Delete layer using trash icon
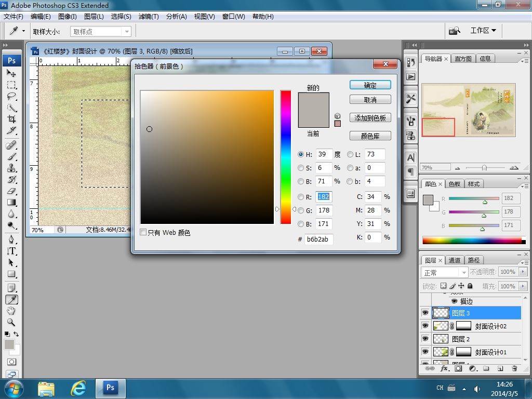This screenshot has width=532, height=399. click(x=514, y=368)
